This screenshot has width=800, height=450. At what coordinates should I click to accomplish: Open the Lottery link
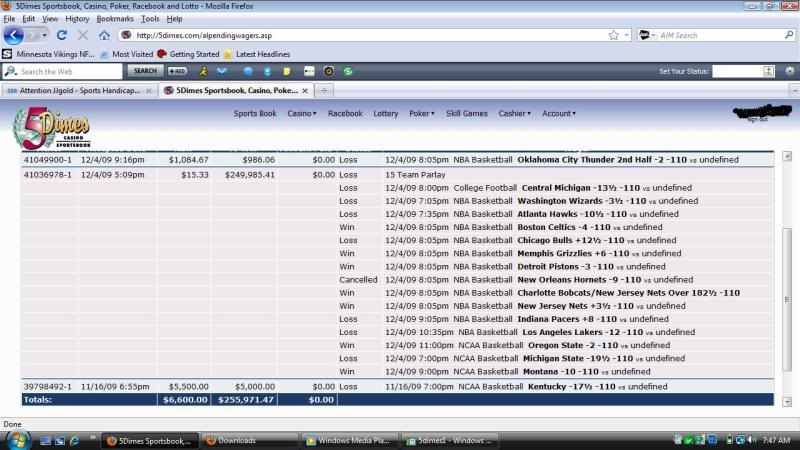click(385, 113)
